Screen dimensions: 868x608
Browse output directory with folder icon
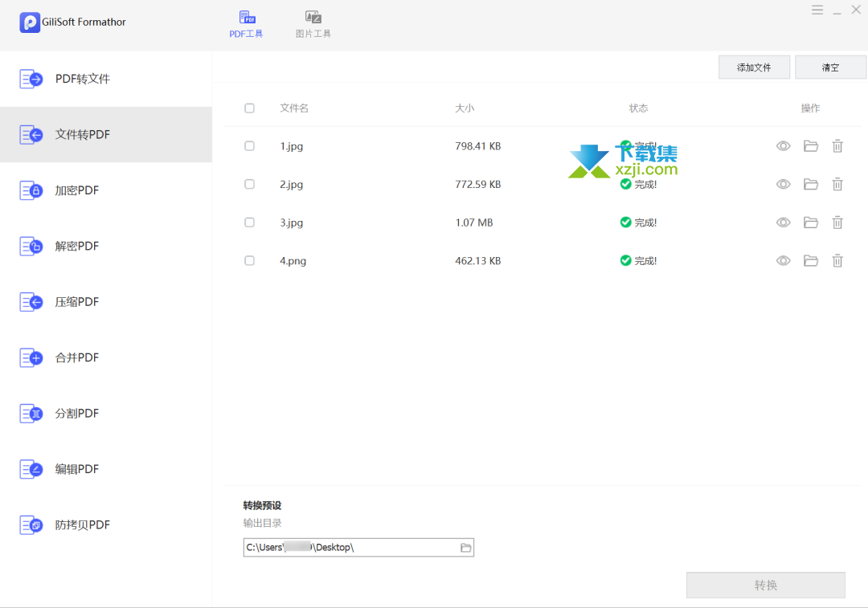(x=465, y=547)
